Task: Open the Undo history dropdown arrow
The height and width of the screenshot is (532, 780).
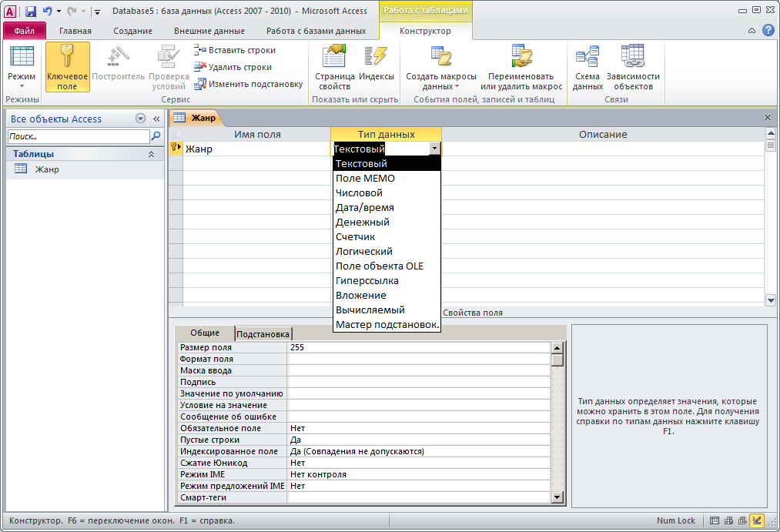Action: tap(59, 11)
